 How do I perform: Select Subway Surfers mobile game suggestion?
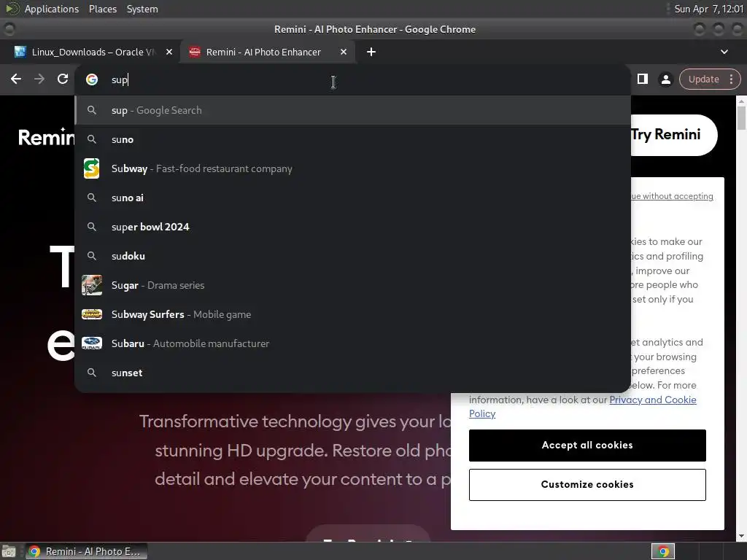(x=352, y=314)
